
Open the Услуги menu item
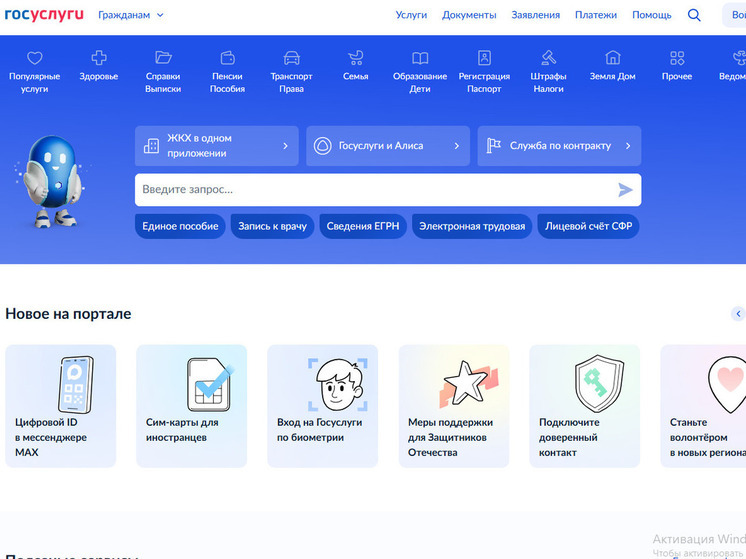click(411, 15)
